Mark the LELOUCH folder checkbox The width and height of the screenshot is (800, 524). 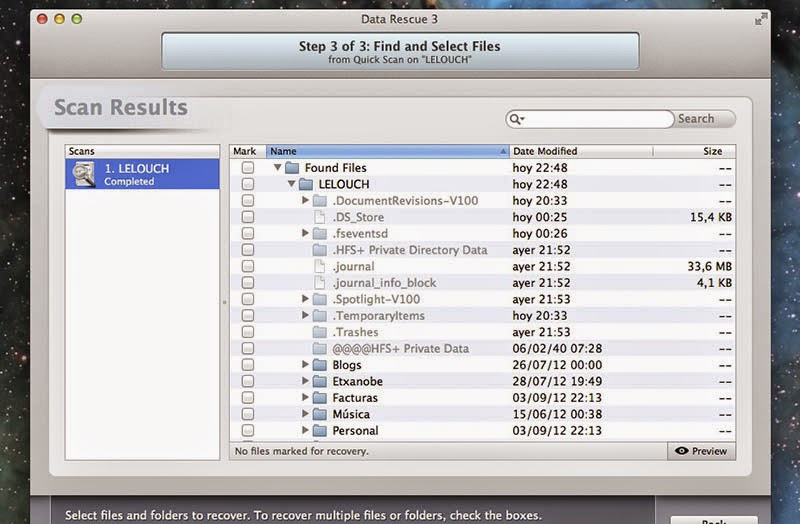click(x=247, y=184)
